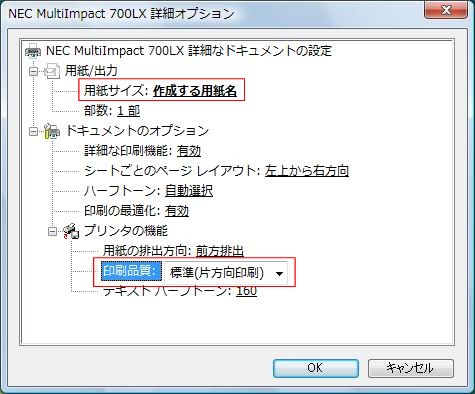Screen dimensions: 475x394
Task: Open the 印刷品質 dropdown arrow
Action: pyautogui.click(x=279, y=273)
